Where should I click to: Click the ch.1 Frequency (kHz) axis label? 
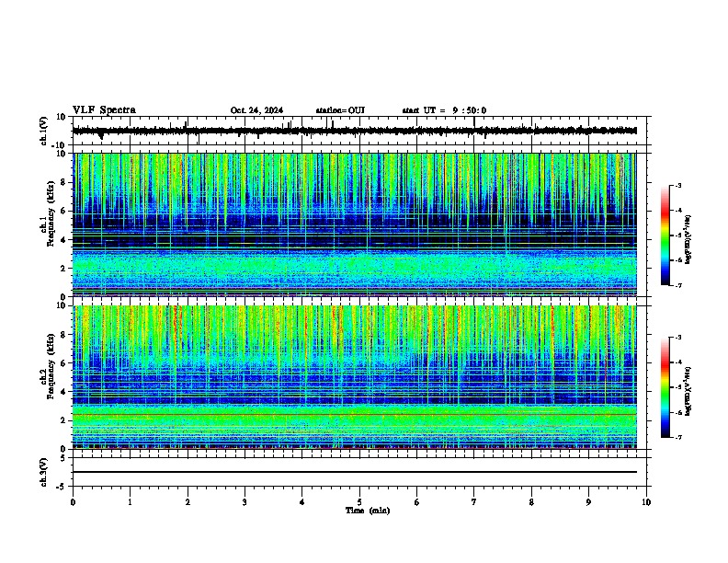tap(48, 213)
